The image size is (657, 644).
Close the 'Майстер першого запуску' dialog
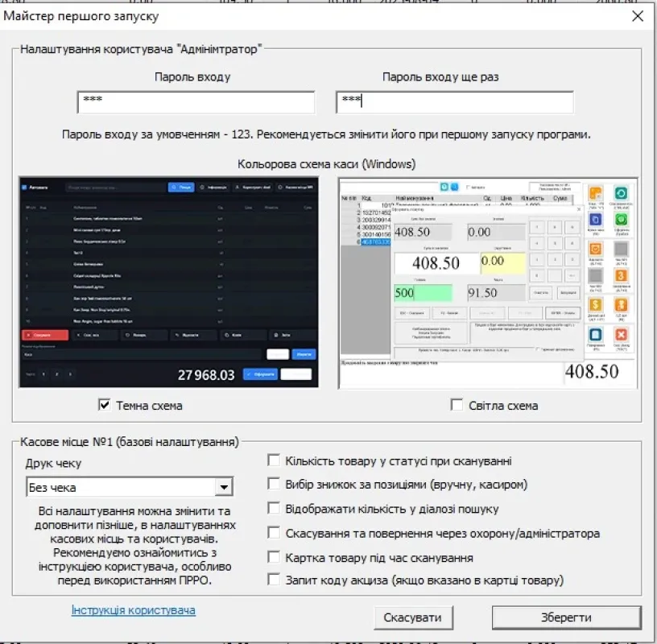click(x=637, y=16)
